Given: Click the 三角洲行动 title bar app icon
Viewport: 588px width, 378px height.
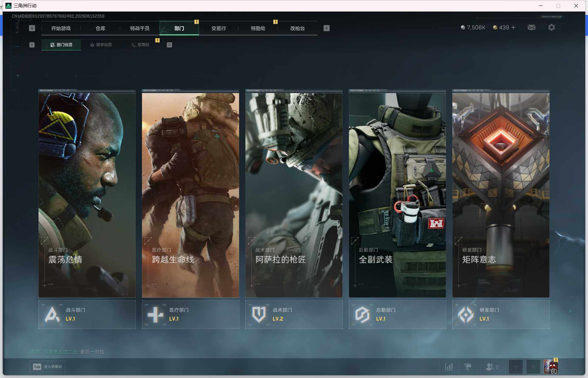Looking at the screenshot, I should 8,6.
